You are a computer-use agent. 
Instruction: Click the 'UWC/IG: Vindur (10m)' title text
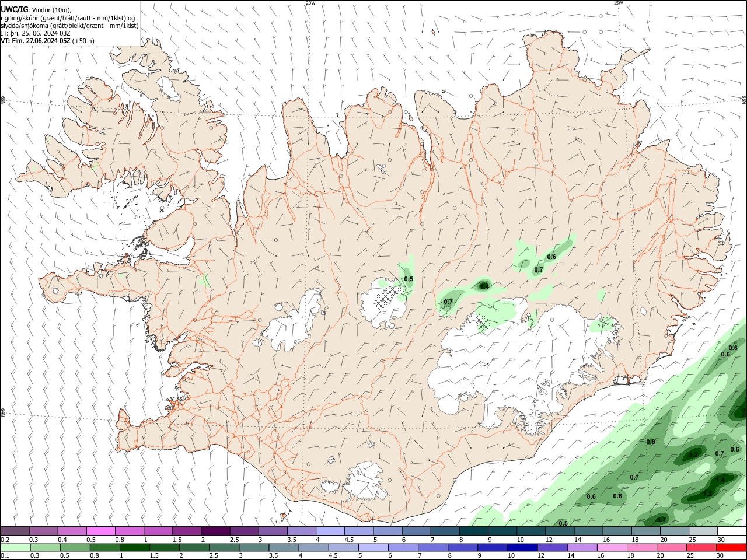pos(36,10)
